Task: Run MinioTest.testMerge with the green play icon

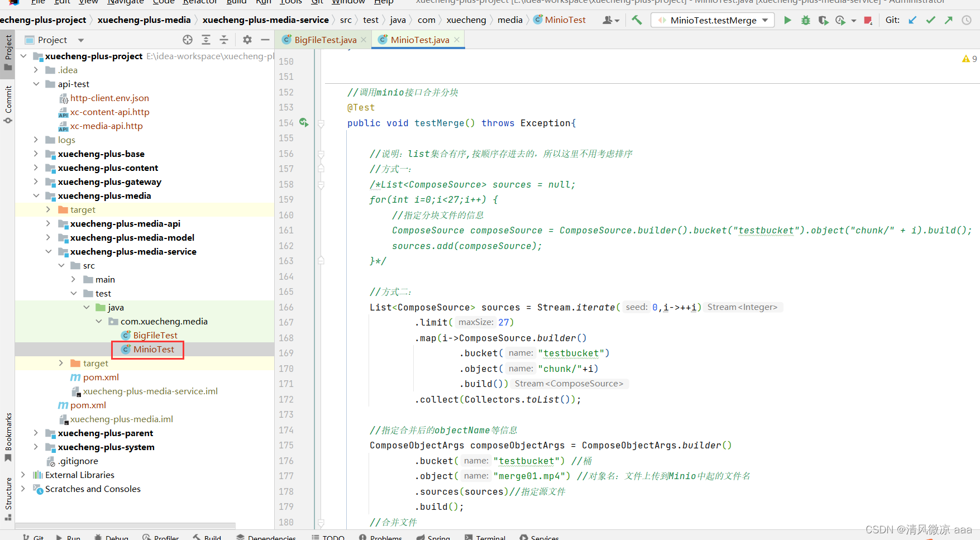Action: coord(787,21)
